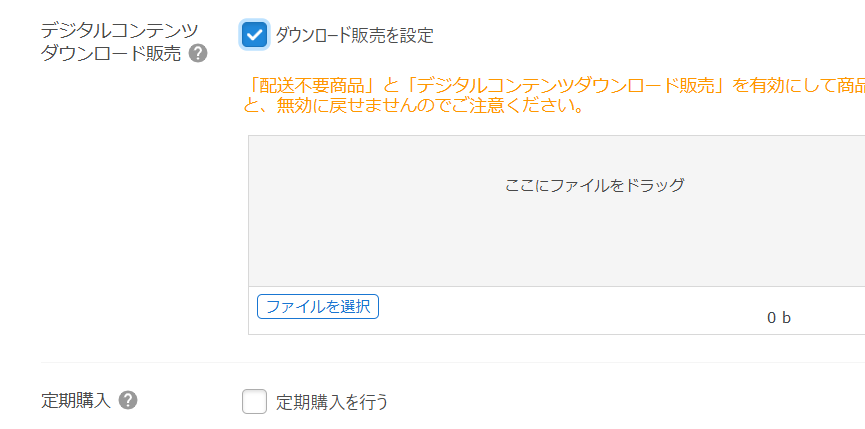865x429 pixels.
Task: Click the white footer row of upload box
Action: pyautogui.click(x=560, y=310)
